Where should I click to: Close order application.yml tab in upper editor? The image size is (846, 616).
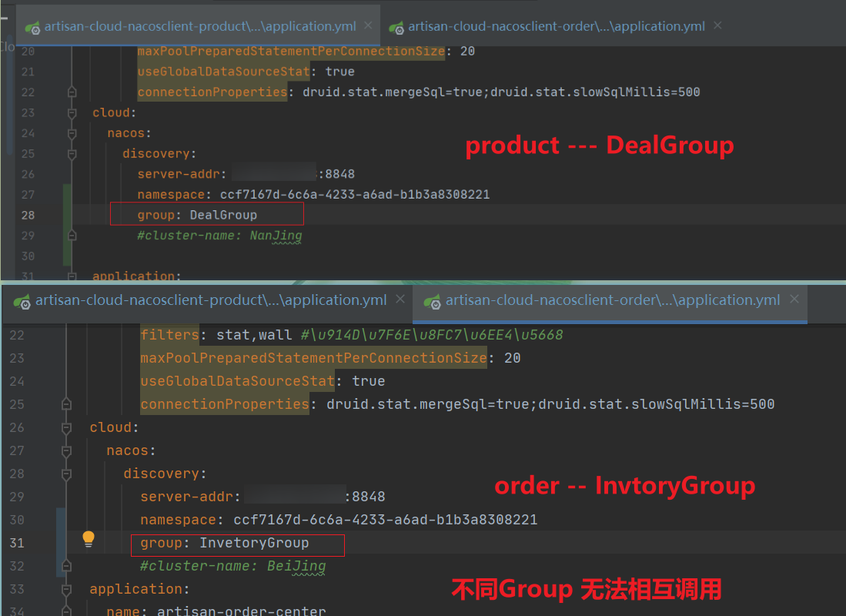click(x=717, y=25)
